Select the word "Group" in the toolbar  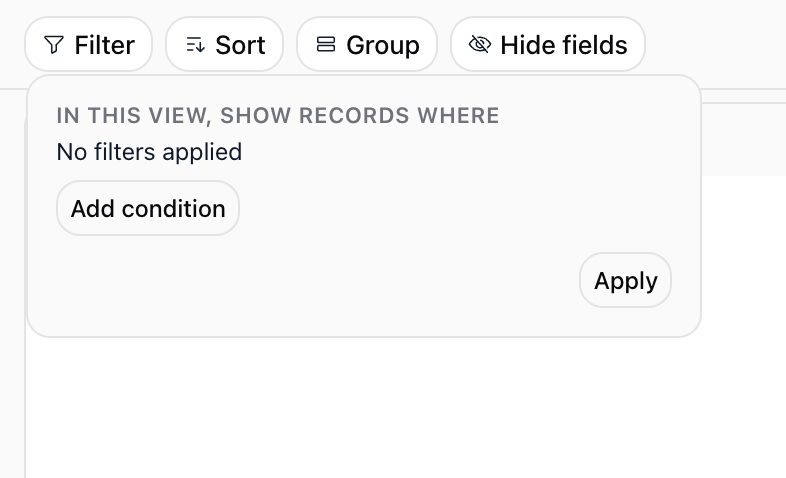(x=382, y=46)
